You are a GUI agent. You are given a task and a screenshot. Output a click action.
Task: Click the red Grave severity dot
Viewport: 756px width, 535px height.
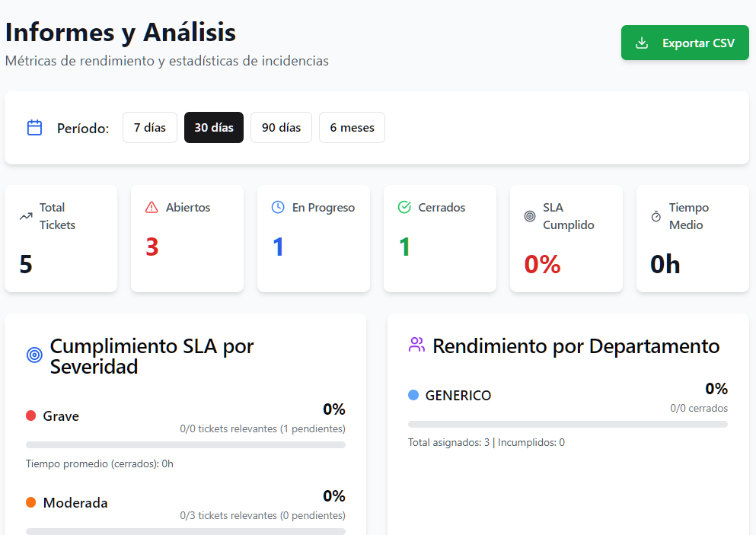click(x=31, y=416)
